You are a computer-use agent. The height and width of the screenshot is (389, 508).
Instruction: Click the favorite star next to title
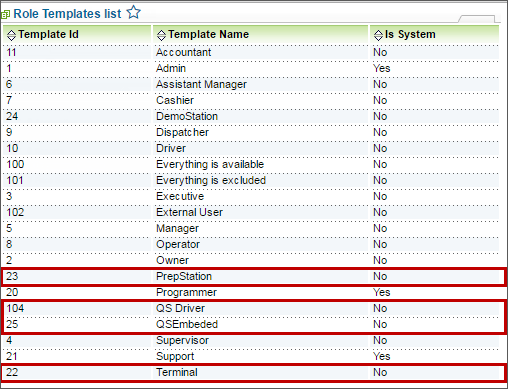coord(134,13)
